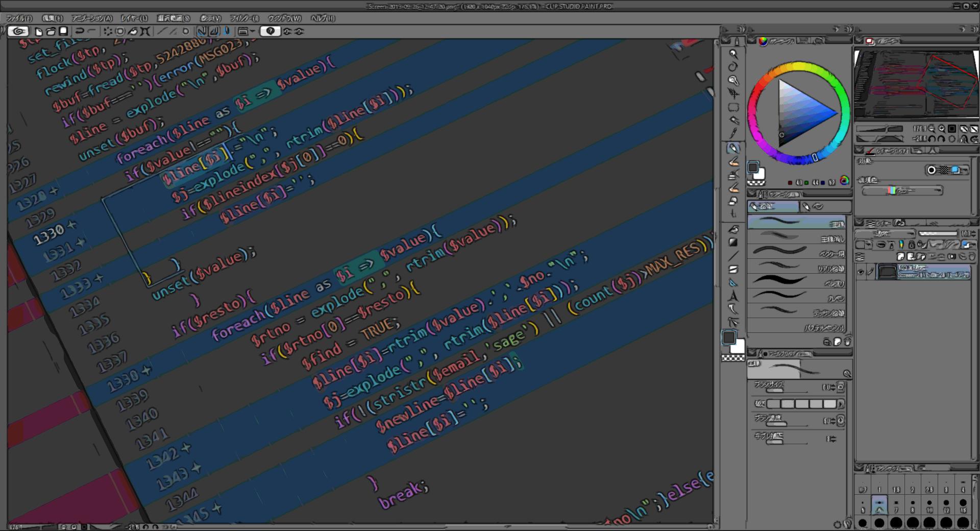Image resolution: width=980 pixels, height=531 pixels.
Task: Click the stabilization value stepper
Action: [833, 439]
